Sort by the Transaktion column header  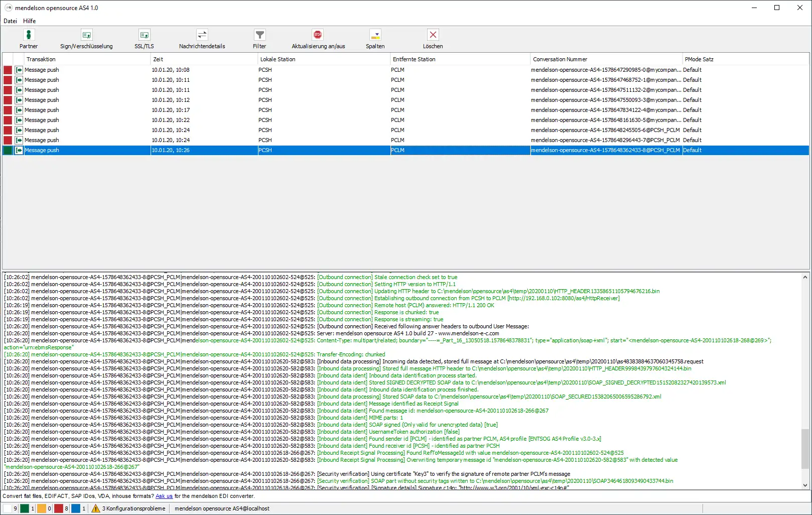point(87,59)
